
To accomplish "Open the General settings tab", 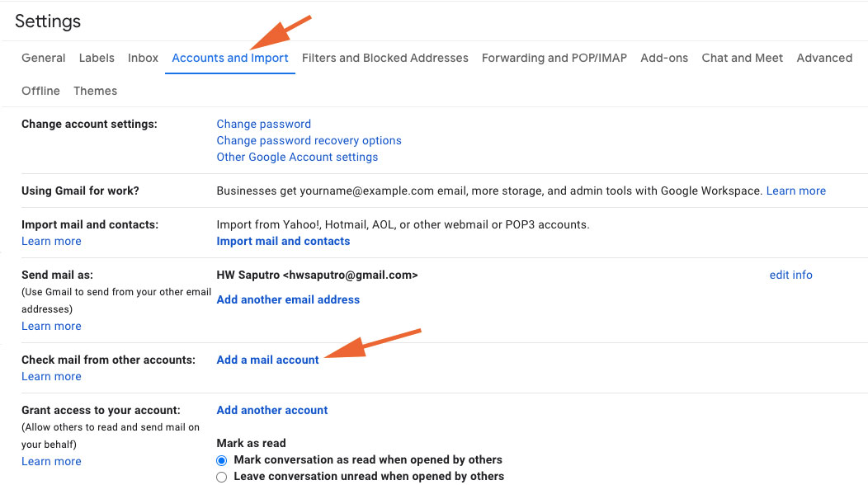I will (44, 58).
